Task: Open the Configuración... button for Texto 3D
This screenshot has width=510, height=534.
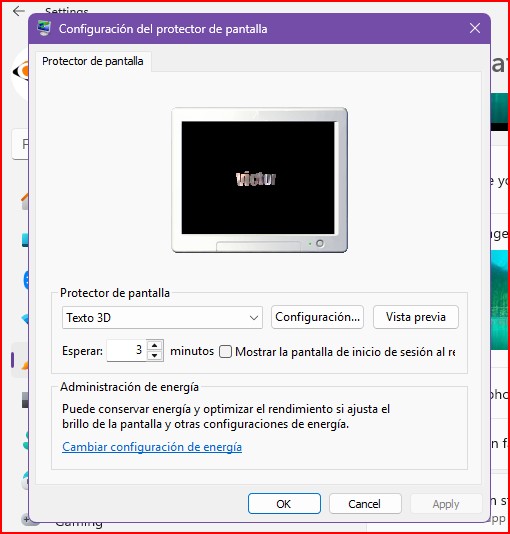Action: pyautogui.click(x=317, y=317)
